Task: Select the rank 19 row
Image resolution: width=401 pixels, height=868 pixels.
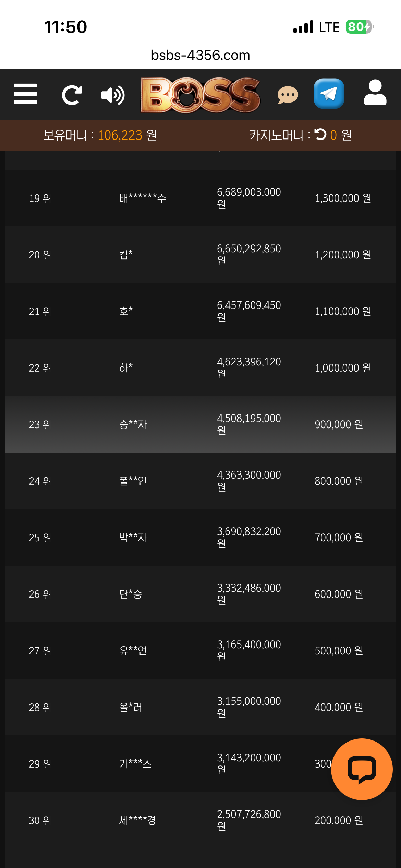Action: click(200, 198)
